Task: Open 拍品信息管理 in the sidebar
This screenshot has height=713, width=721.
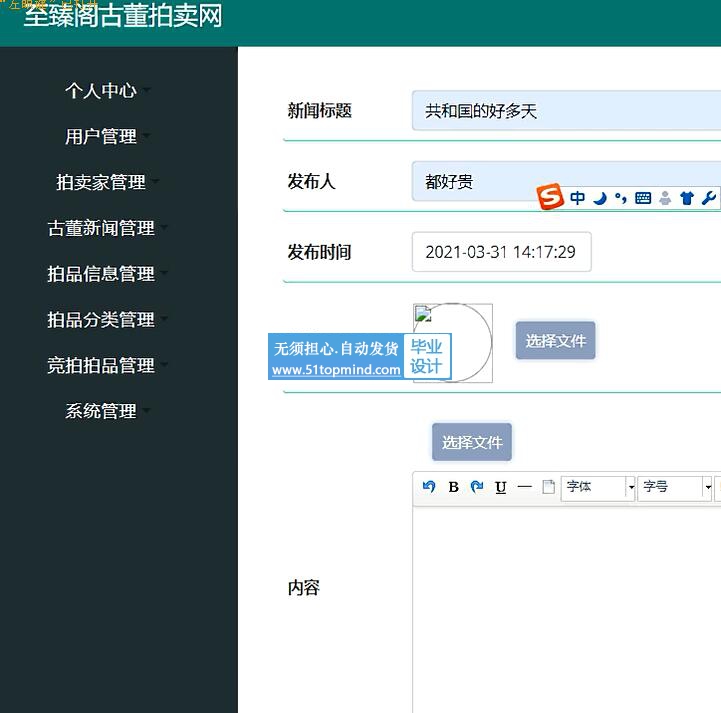Action: click(108, 274)
